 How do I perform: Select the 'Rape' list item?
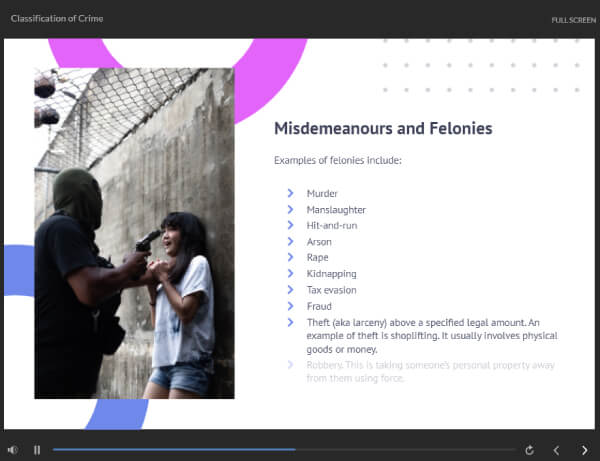point(318,258)
